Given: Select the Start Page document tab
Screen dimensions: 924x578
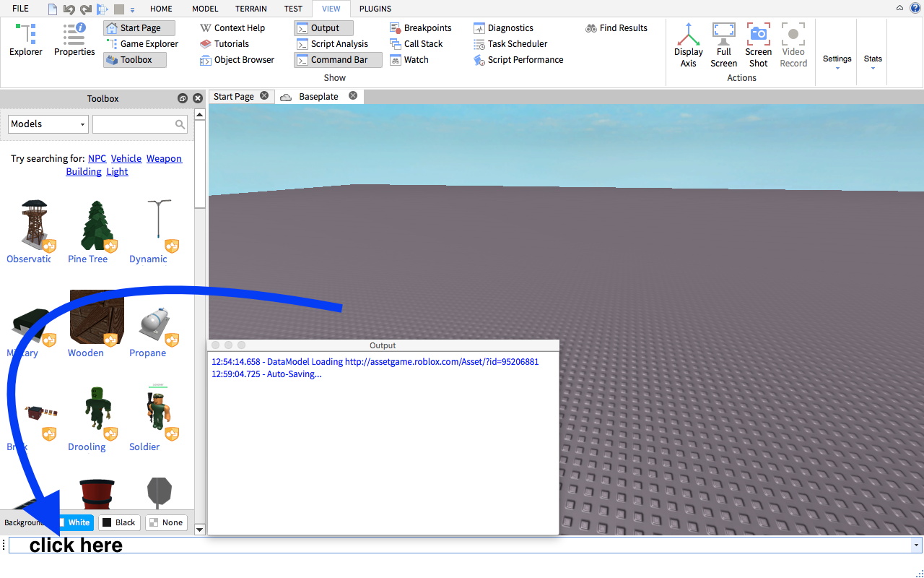Looking at the screenshot, I should point(233,97).
